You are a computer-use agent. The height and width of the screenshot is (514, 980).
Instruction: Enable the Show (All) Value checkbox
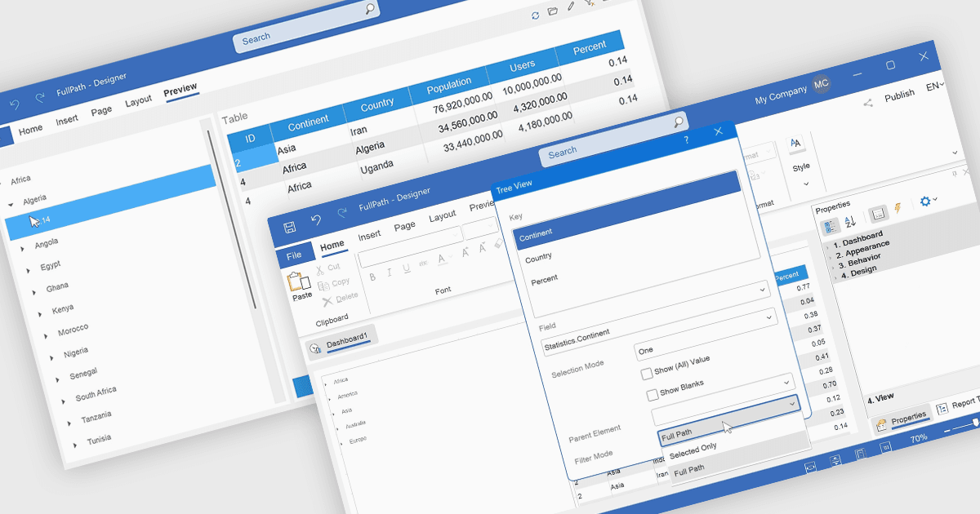[646, 374]
